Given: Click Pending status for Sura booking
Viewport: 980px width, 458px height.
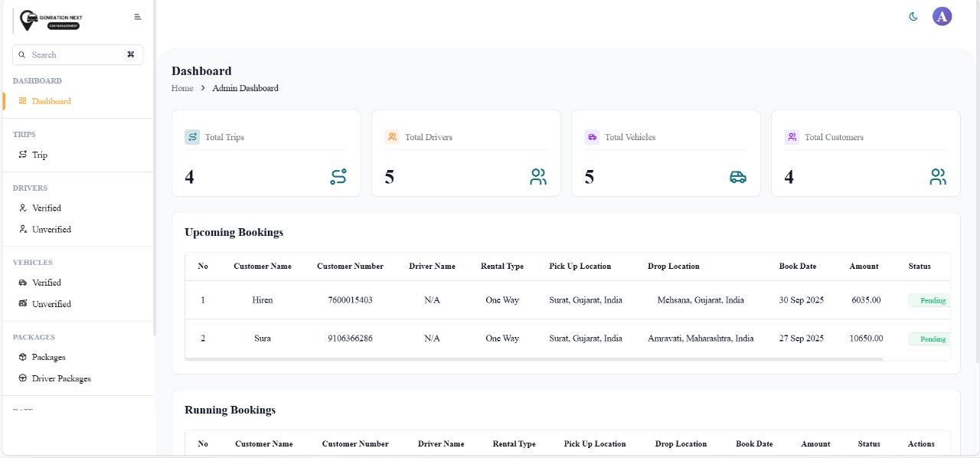Looking at the screenshot, I should [932, 339].
